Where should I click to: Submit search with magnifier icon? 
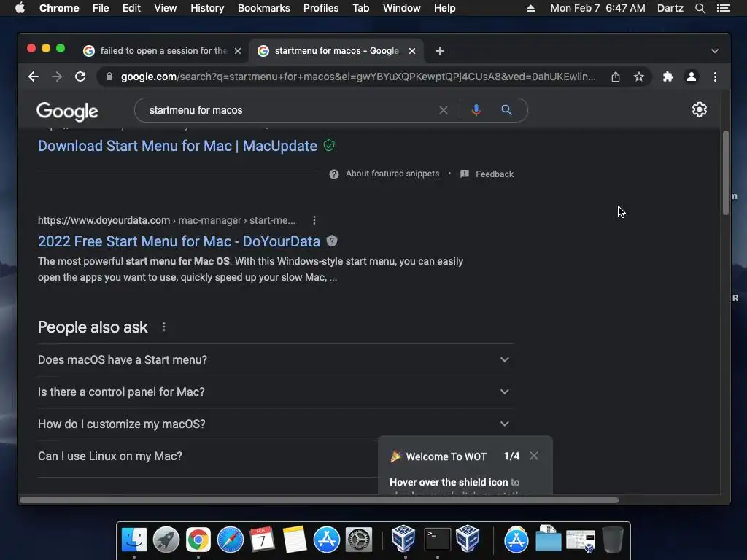tap(506, 111)
